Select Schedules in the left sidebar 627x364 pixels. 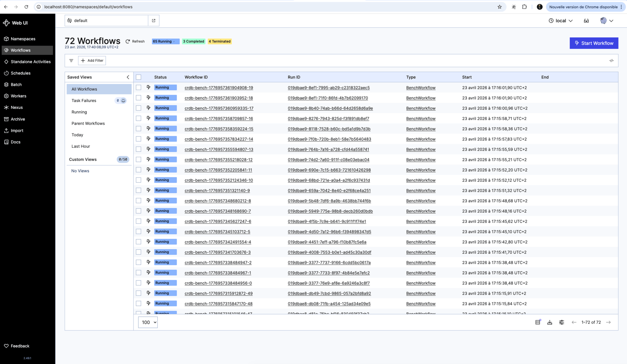coord(21,73)
